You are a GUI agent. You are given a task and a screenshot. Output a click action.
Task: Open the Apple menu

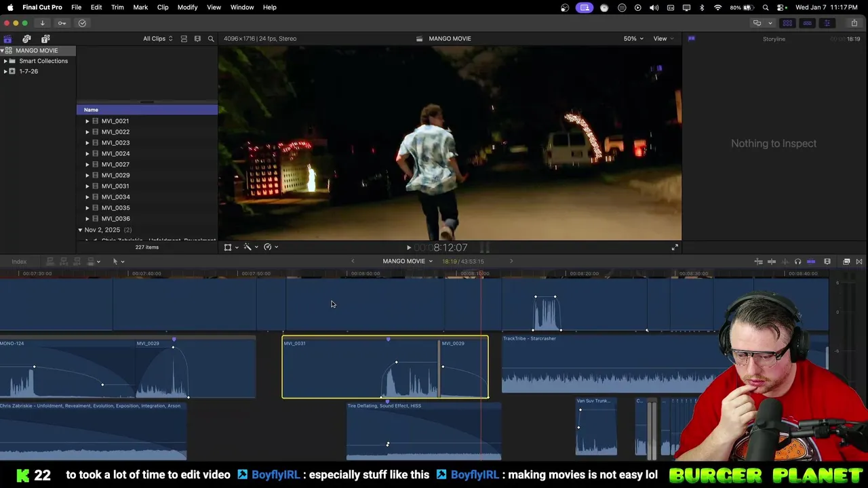tap(10, 7)
